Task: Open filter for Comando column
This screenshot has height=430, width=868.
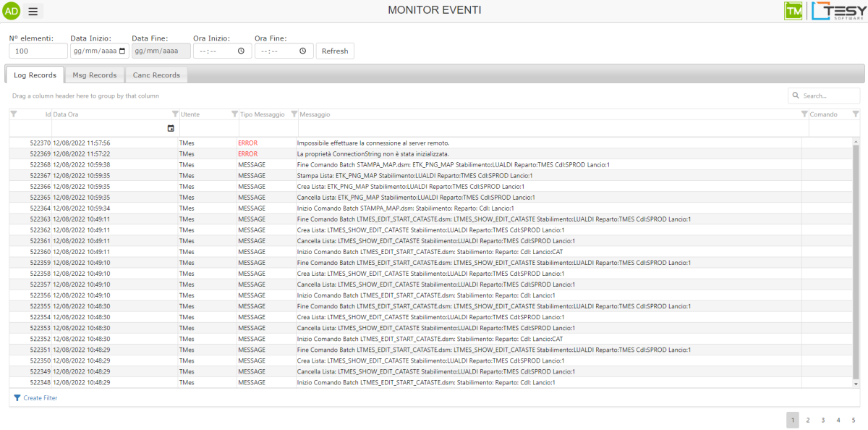Action: tap(856, 114)
